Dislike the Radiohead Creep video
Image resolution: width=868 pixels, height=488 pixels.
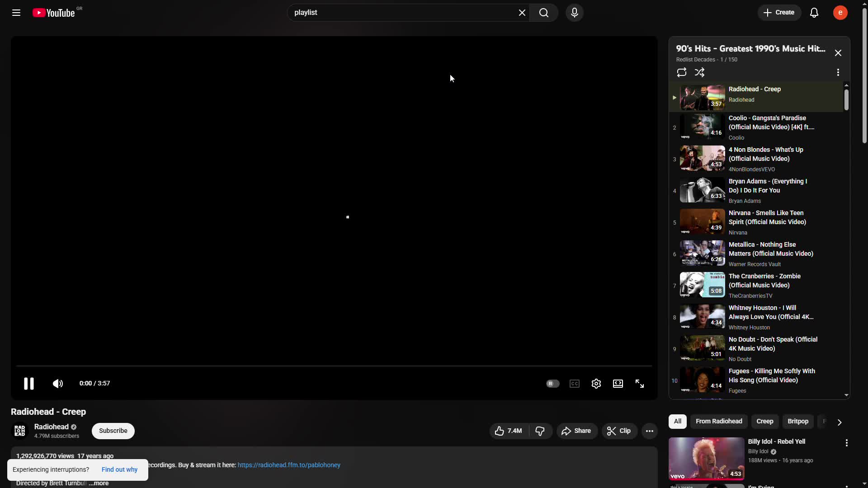coord(540,431)
